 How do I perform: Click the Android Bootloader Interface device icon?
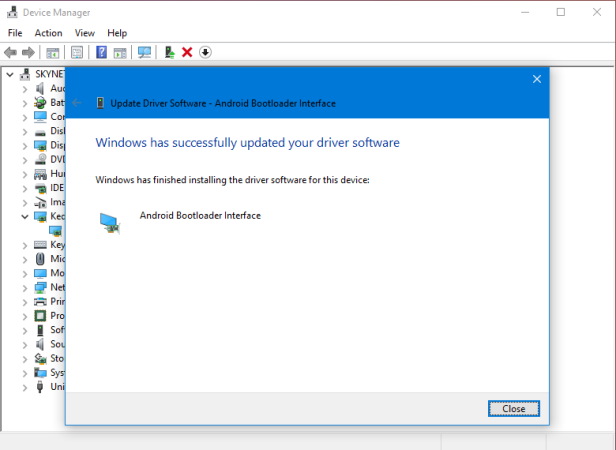point(110,223)
